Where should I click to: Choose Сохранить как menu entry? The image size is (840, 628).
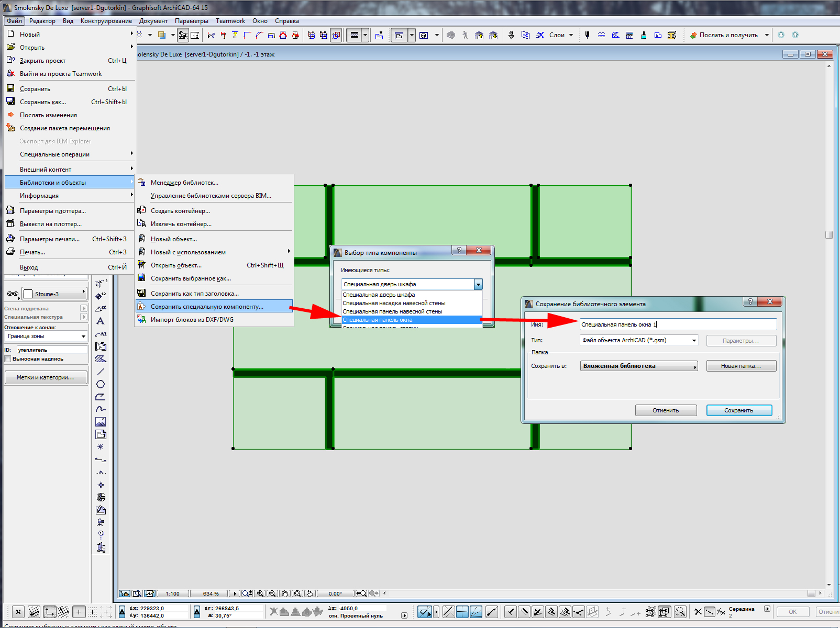coord(70,102)
